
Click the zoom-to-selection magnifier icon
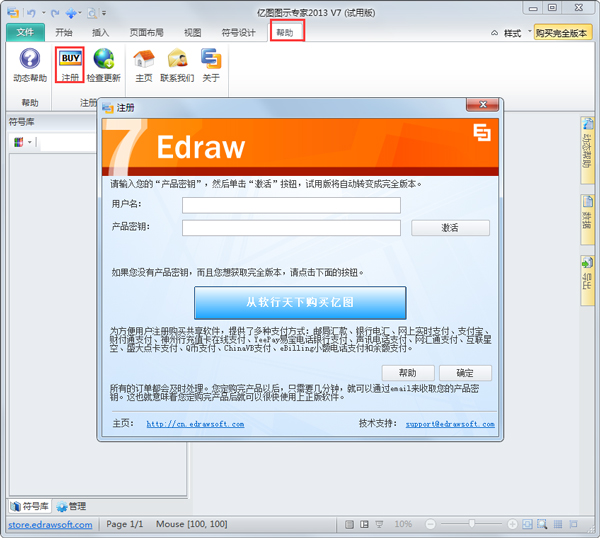(x=542, y=524)
